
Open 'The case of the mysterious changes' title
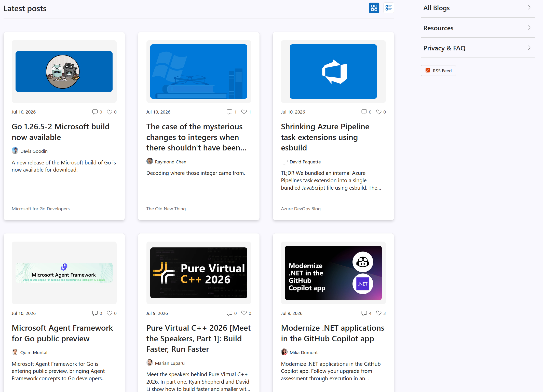[196, 137]
